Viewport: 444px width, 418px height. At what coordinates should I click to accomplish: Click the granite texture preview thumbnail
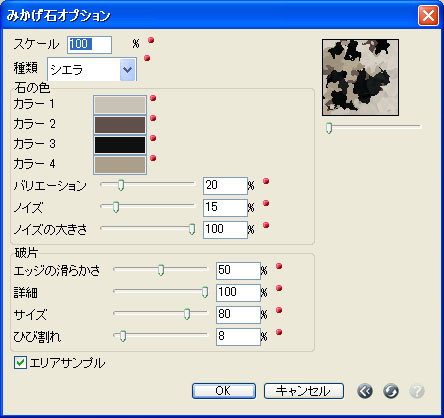[360, 77]
